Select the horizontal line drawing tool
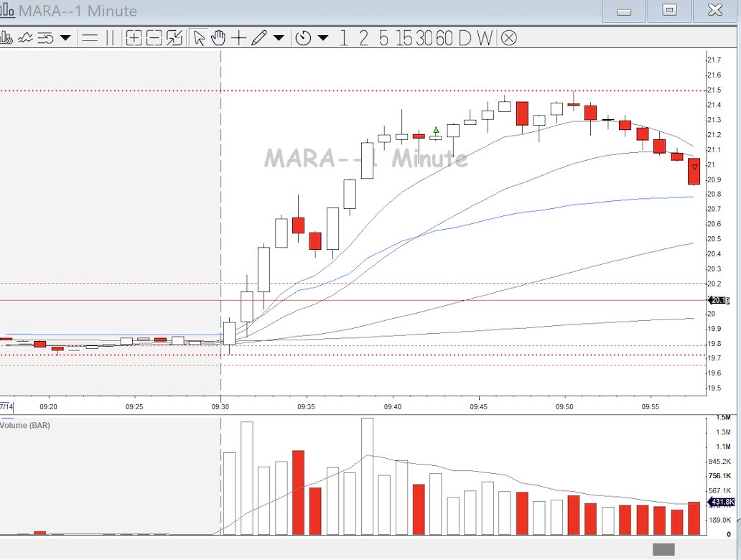741x560 pixels. (90, 38)
